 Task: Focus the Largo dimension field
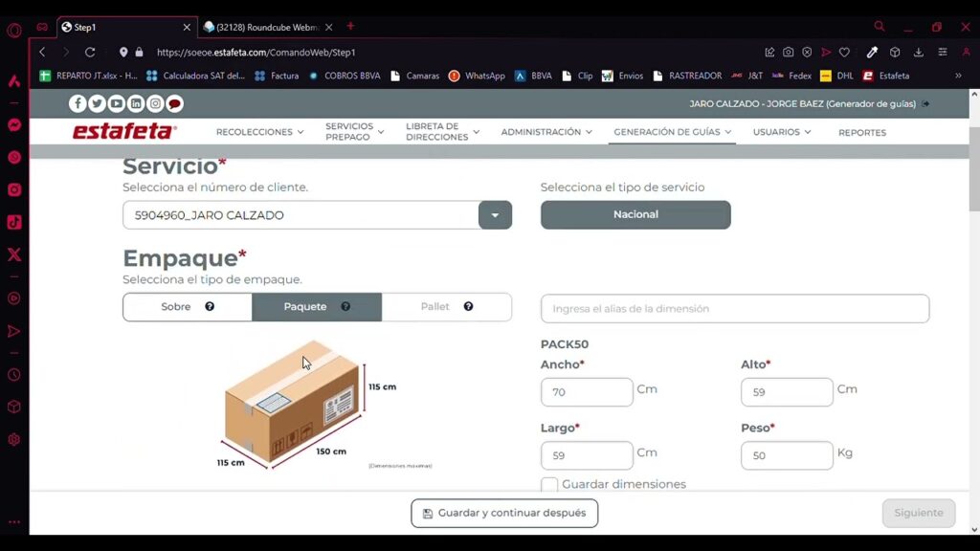pyautogui.click(x=587, y=455)
